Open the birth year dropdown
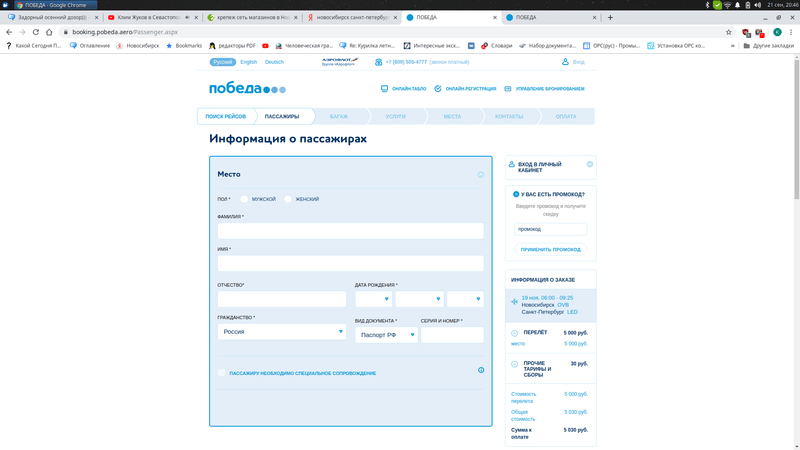Viewport: 800px width, 450px height. [x=465, y=299]
